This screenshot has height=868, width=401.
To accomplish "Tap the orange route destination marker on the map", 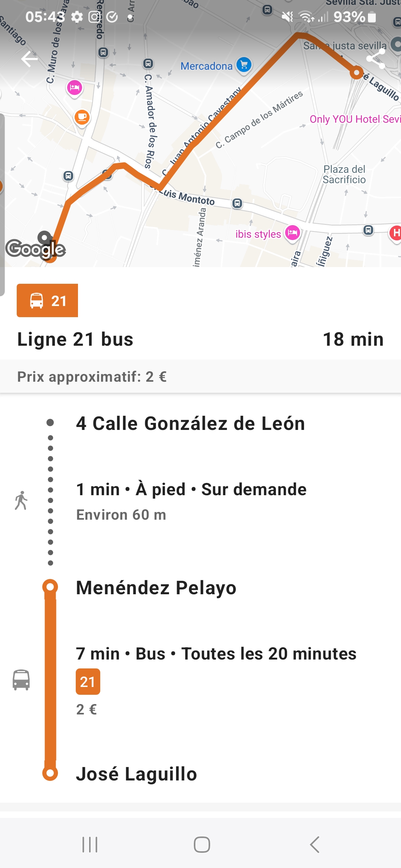I will coord(356,73).
